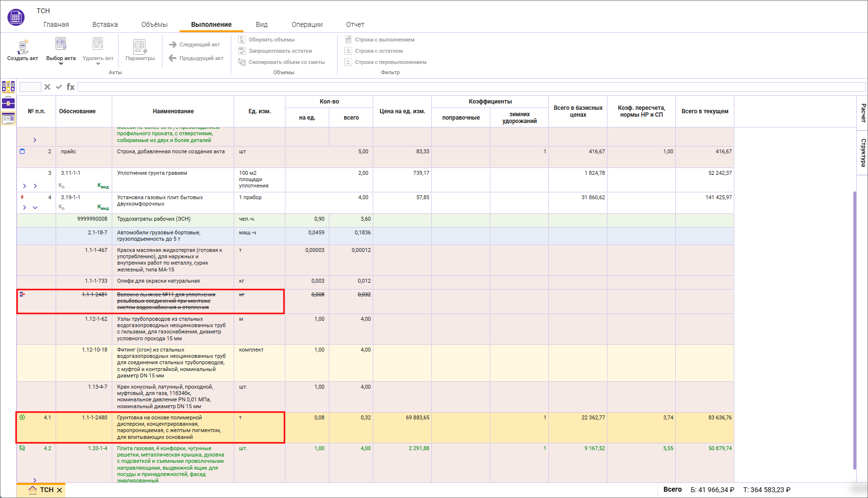Cancel formula entry with the X icon

47,87
